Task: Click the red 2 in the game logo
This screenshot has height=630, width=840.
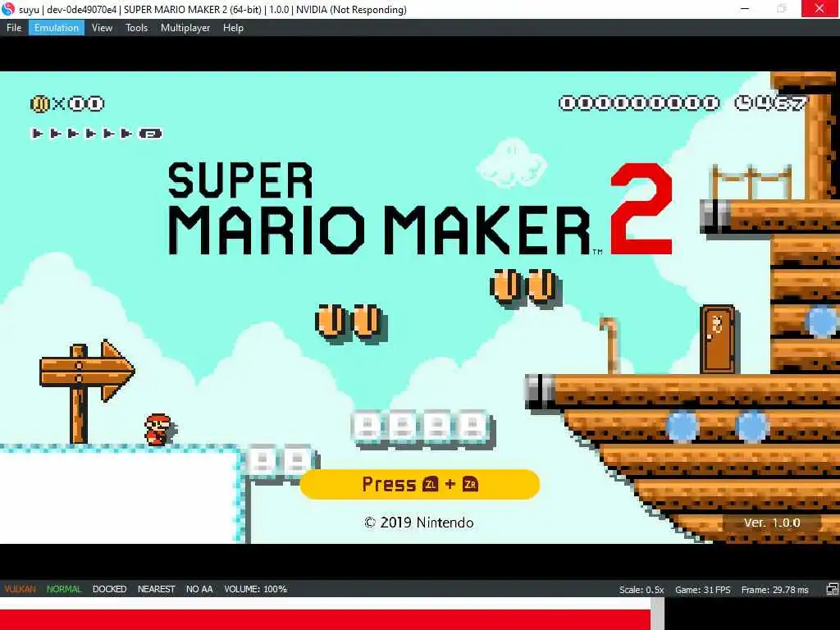Action: [x=641, y=209]
